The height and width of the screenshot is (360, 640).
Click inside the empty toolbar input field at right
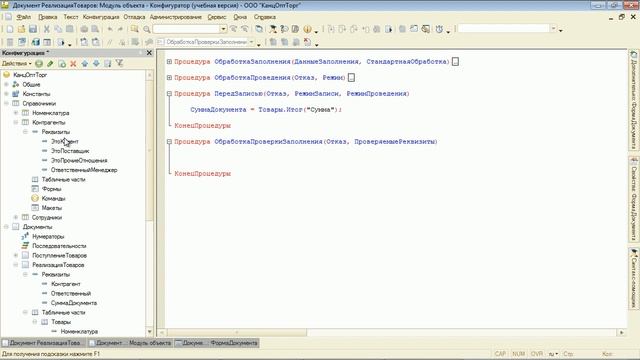coord(504,29)
